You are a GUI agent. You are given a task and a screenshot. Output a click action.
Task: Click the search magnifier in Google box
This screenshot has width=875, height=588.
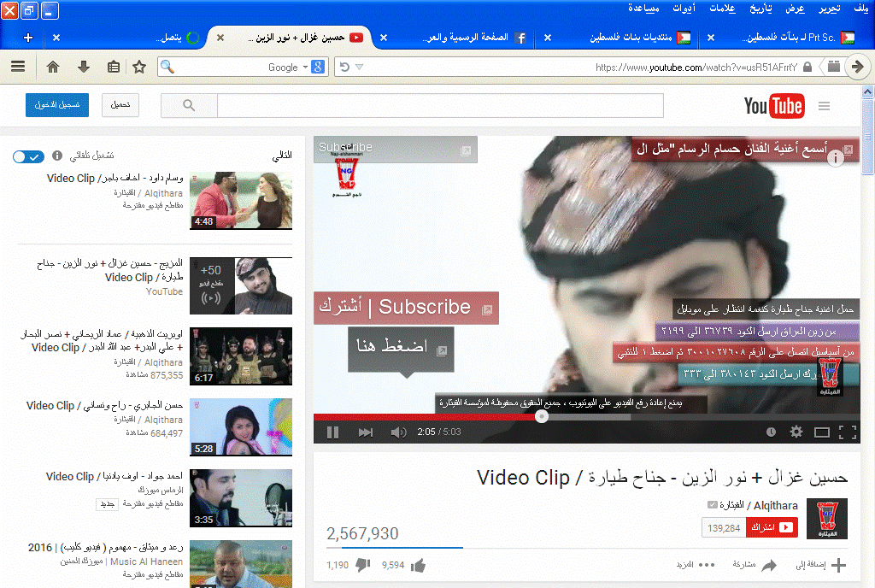coord(167,67)
